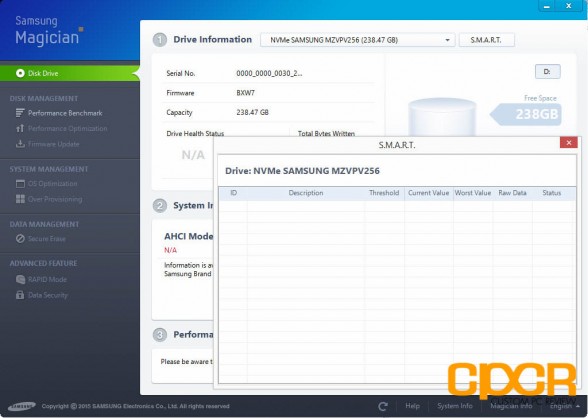Close the Samsung Magician window

point(568,6)
